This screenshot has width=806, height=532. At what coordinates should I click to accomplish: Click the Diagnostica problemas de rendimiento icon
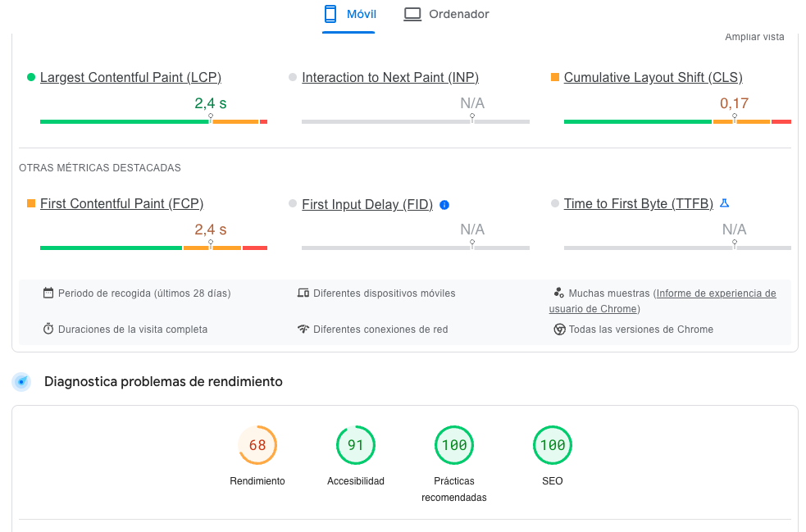(x=21, y=382)
